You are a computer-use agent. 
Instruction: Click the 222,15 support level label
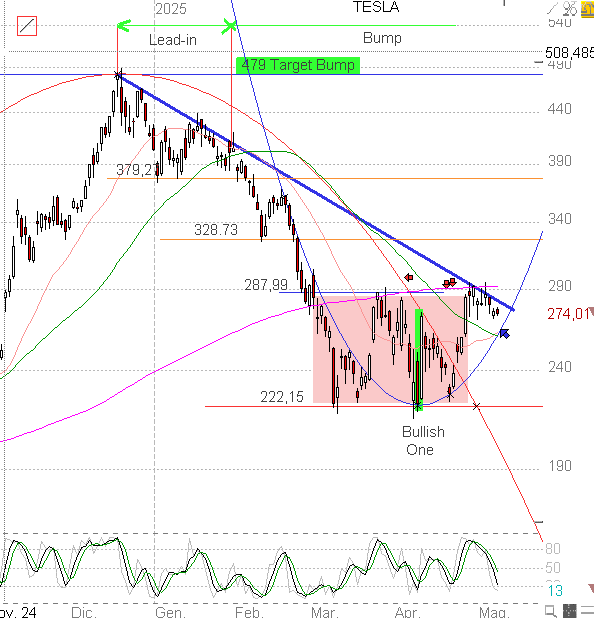282,396
